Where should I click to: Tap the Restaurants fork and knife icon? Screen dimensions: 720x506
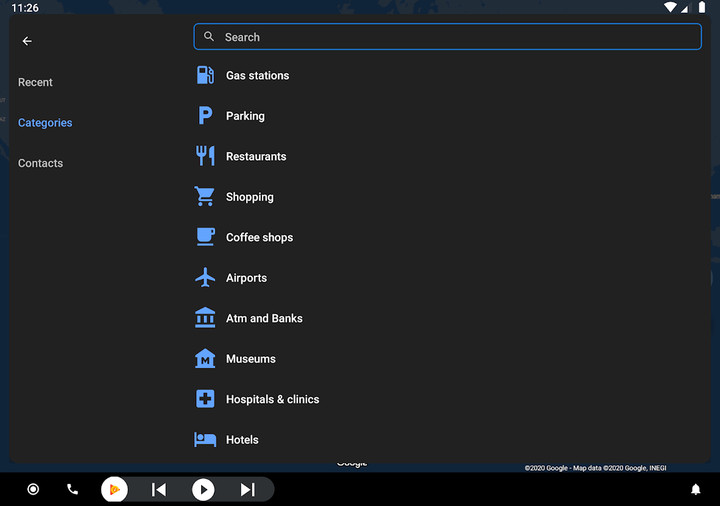point(205,156)
